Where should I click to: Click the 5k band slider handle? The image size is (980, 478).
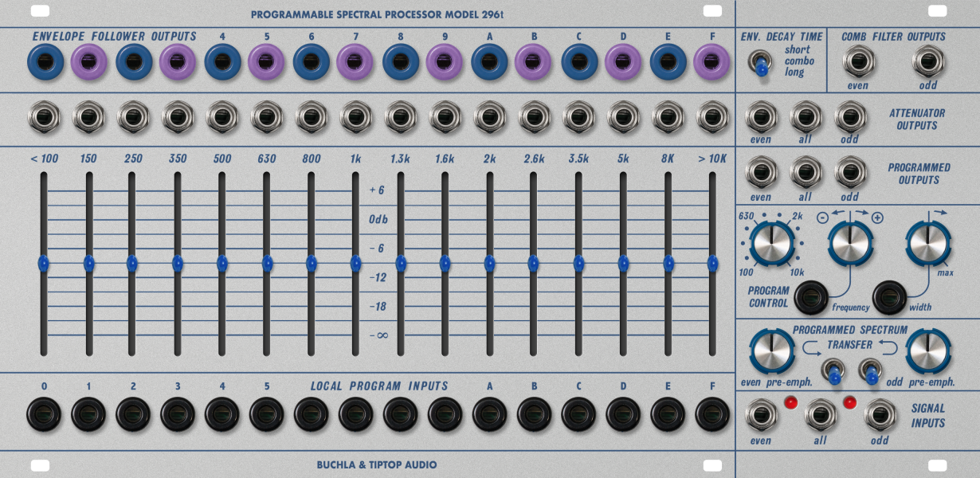pyautogui.click(x=624, y=263)
